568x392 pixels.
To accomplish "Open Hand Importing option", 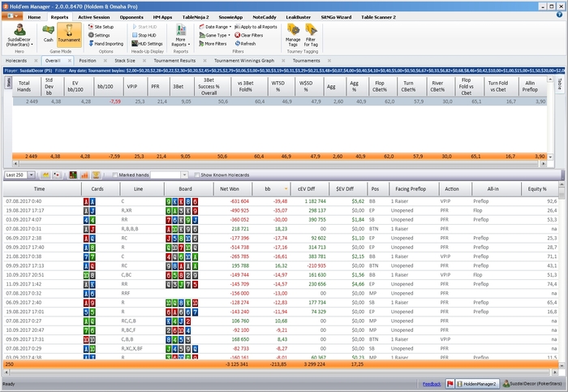I will click(x=105, y=44).
